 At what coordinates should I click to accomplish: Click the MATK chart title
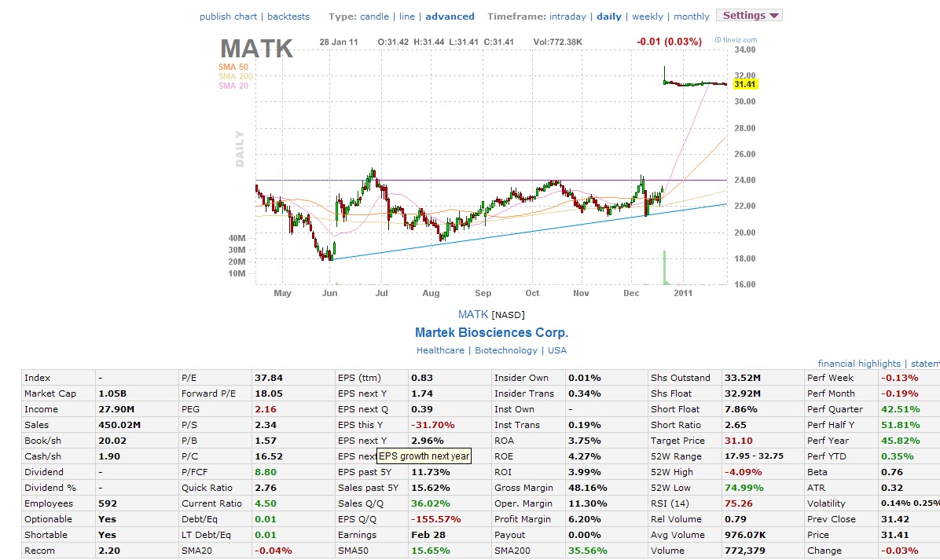click(x=256, y=49)
